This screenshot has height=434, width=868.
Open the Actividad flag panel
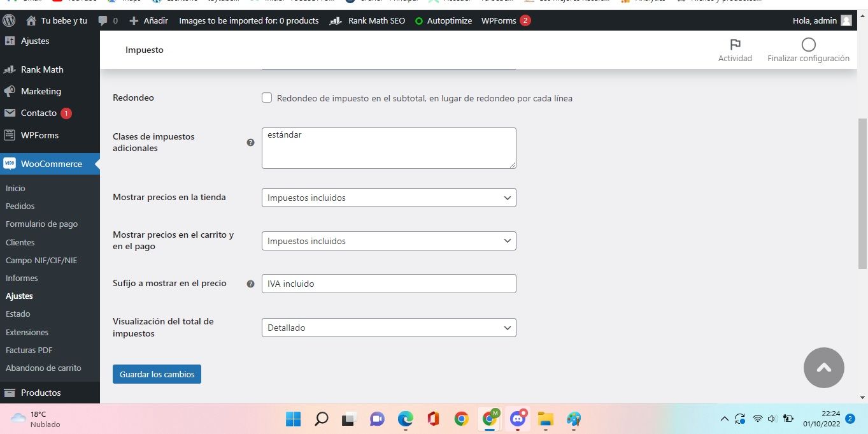(x=735, y=50)
